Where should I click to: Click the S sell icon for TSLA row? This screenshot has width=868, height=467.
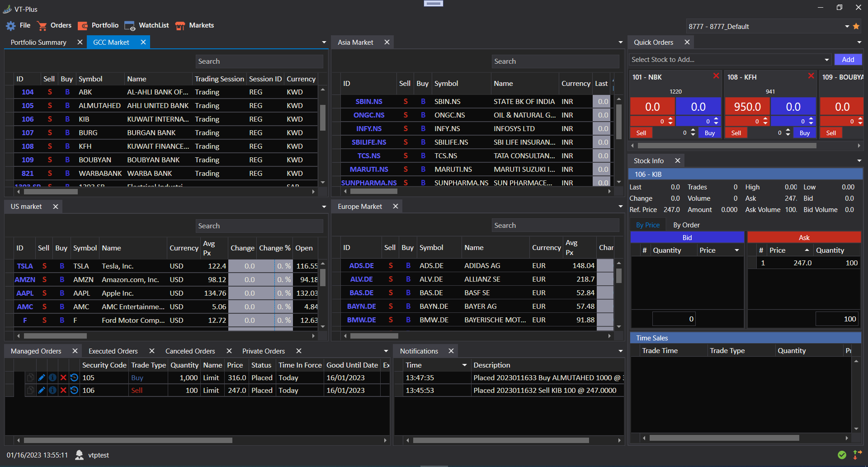44,266
